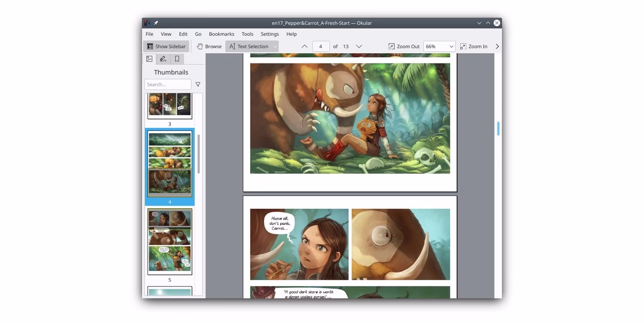This screenshot has height=322, width=644.
Task: Open the Edit menu
Action: [184, 34]
